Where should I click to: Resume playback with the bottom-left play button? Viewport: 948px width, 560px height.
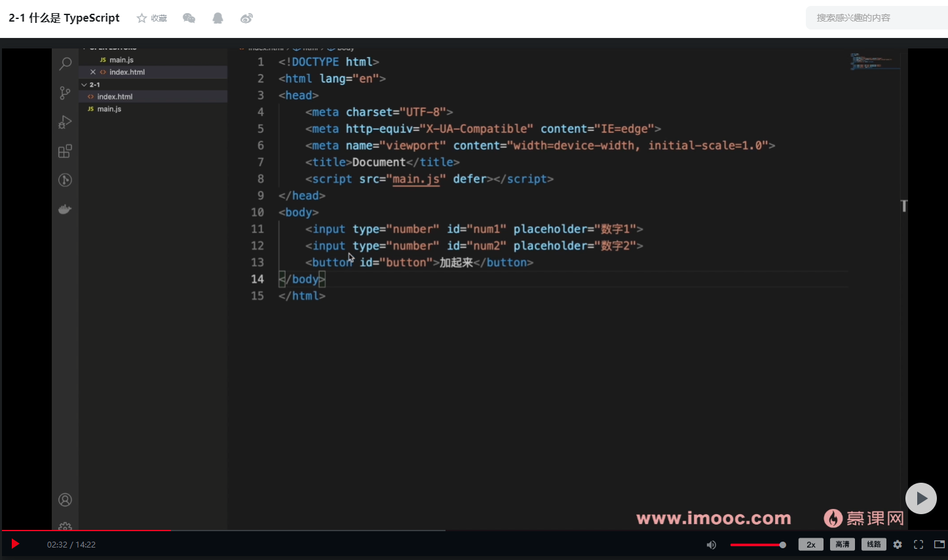pyautogui.click(x=15, y=544)
